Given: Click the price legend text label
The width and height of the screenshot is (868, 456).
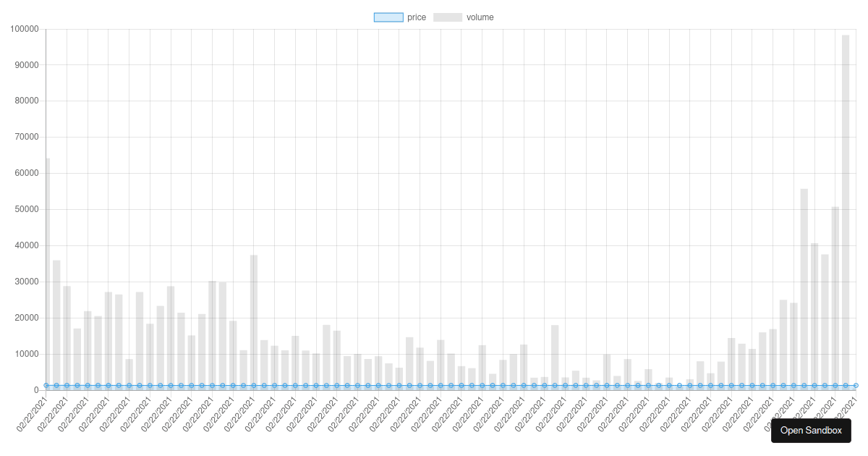Looking at the screenshot, I should pos(418,17).
